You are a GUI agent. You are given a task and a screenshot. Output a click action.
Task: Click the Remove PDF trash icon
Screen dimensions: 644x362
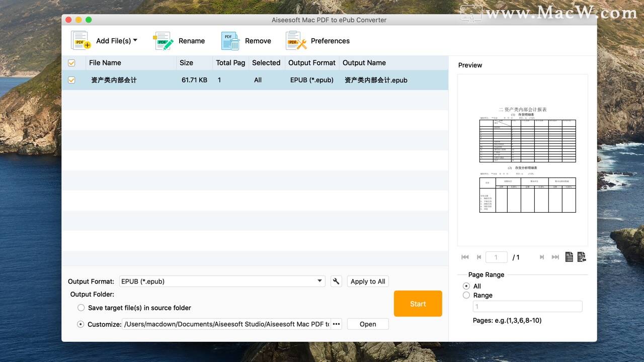230,41
